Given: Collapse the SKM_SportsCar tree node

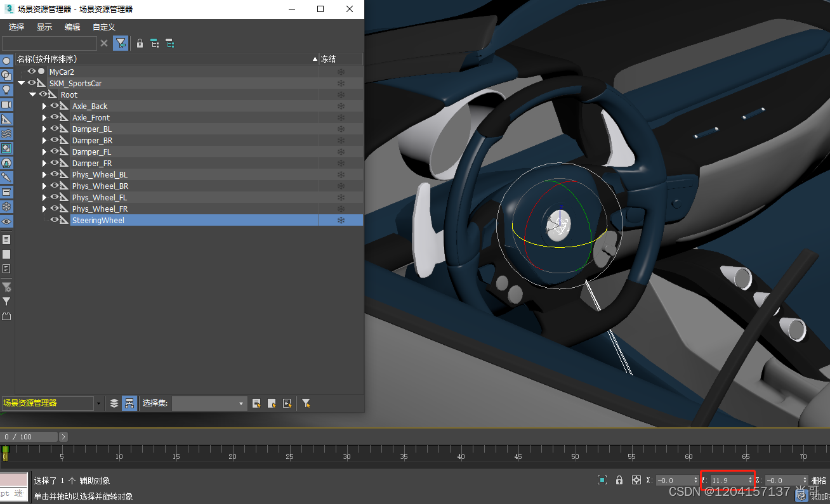Looking at the screenshot, I should [x=22, y=83].
